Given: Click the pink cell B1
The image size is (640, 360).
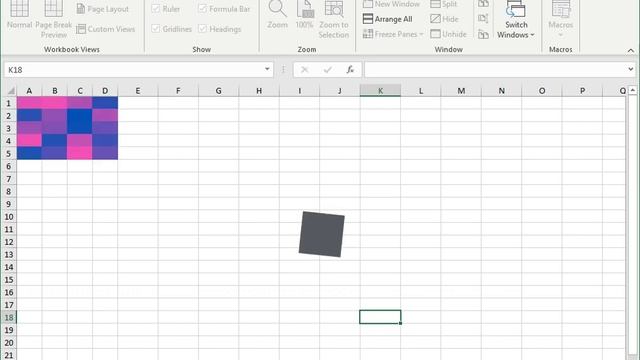Looking at the screenshot, I should point(54,103).
